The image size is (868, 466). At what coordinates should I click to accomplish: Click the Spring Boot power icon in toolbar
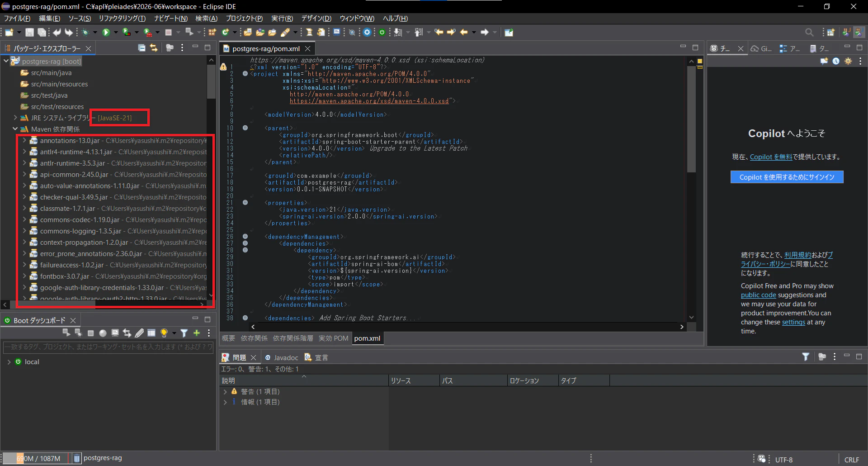click(382, 32)
